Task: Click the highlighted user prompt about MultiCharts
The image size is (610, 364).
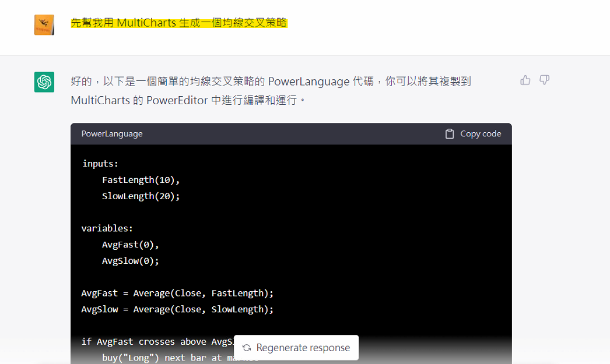Action: point(179,23)
